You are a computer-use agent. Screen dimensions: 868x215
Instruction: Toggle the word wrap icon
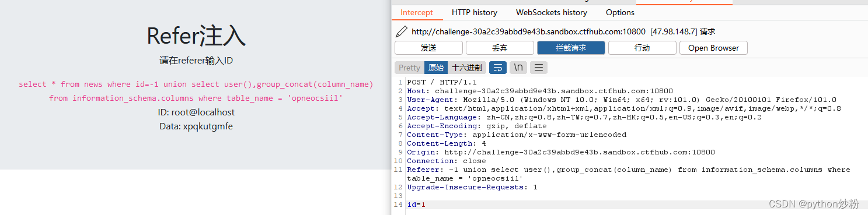[497, 68]
